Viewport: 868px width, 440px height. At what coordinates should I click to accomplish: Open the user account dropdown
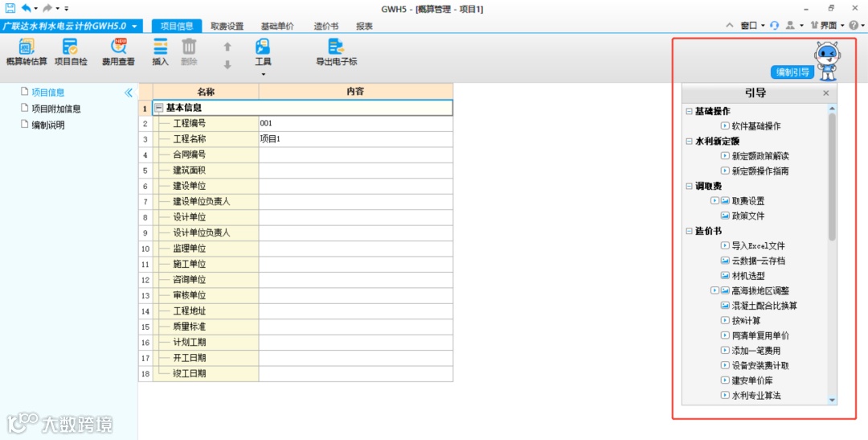coord(795,26)
